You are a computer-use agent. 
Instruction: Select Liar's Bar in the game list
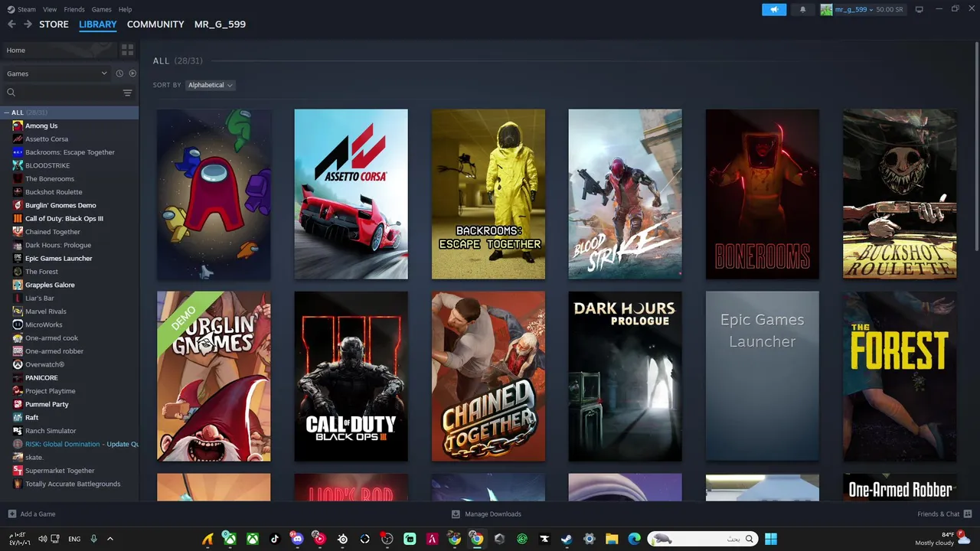(x=70, y=298)
